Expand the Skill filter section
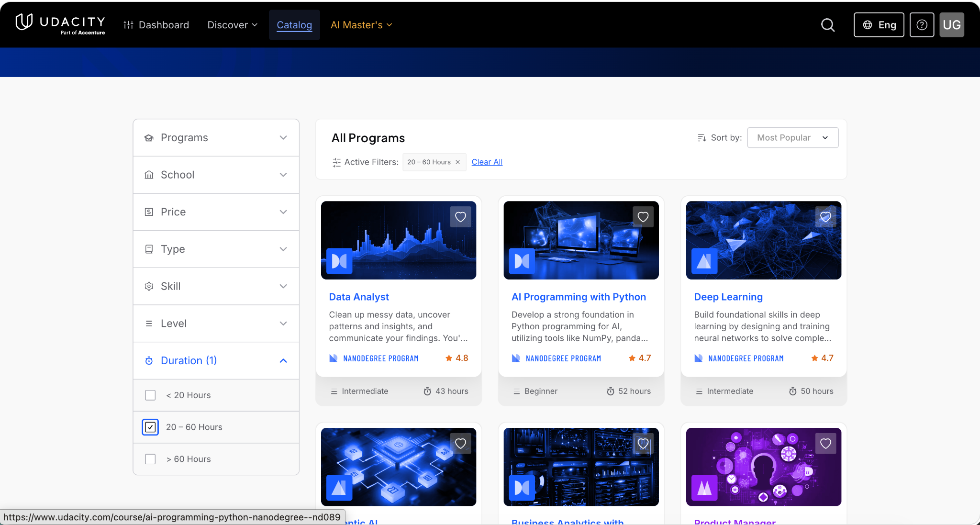 (x=216, y=286)
